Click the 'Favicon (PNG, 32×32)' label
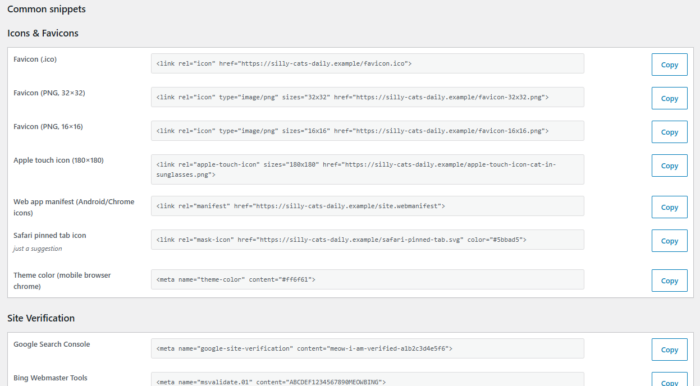Viewport: 700px width, 386px height. 49,93
